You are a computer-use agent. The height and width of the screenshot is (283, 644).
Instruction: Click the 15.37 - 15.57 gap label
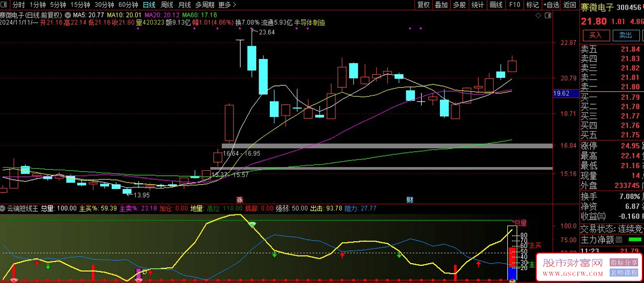(x=230, y=175)
